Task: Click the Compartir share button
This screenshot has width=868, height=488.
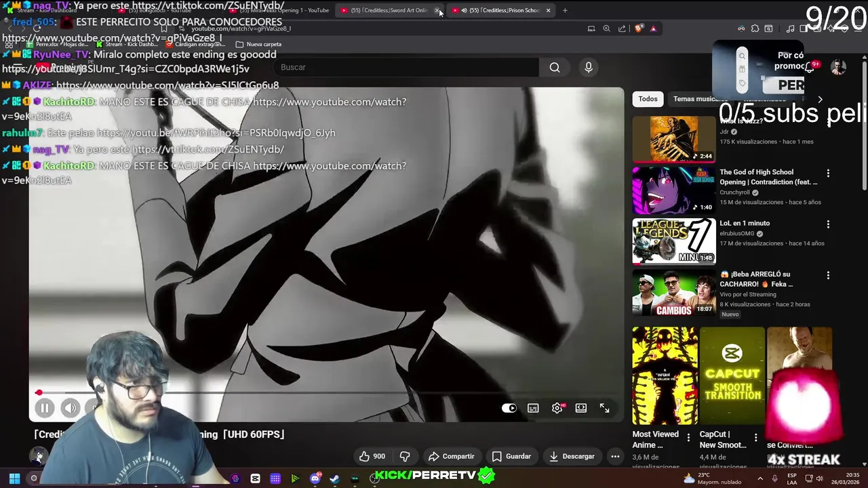Action: pos(452,456)
